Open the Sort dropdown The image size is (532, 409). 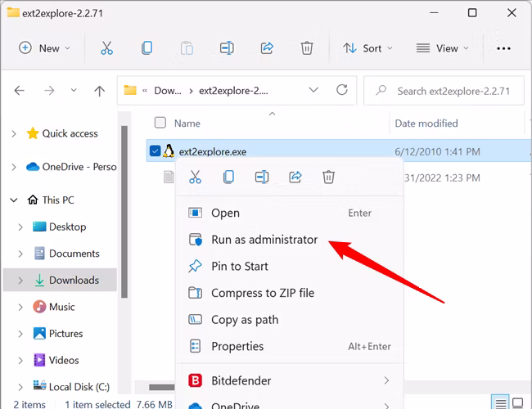point(367,48)
